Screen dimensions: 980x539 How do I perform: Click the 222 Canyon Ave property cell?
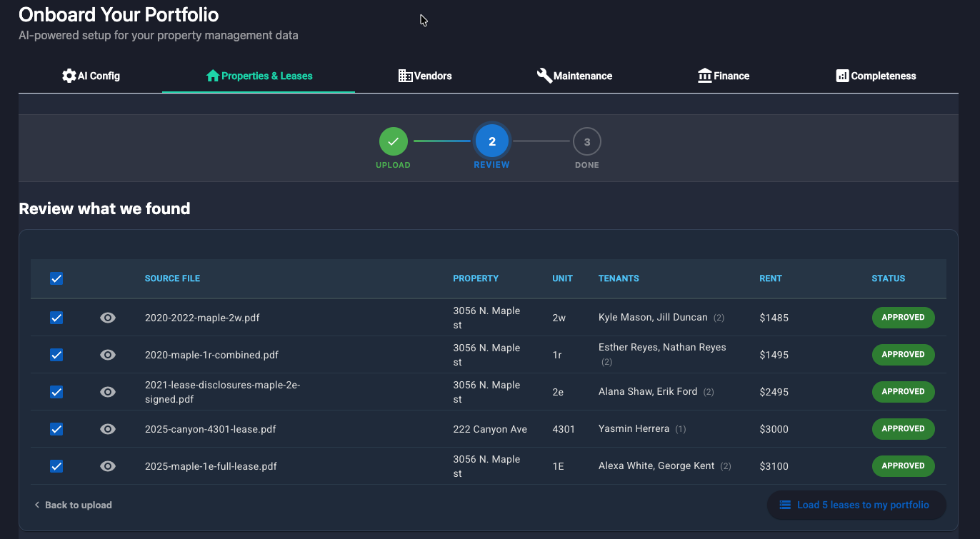(x=490, y=429)
